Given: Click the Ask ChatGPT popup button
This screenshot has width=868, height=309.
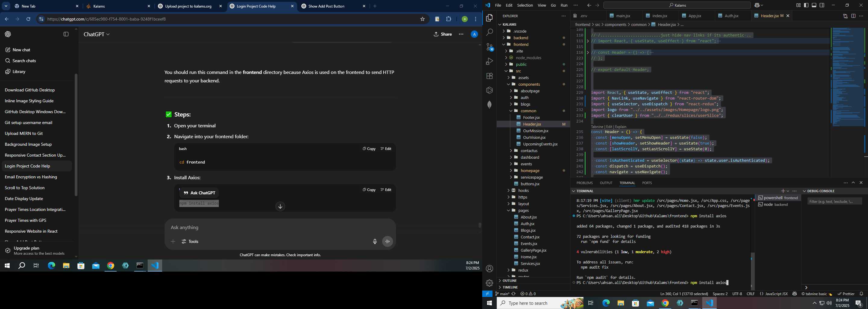Looking at the screenshot, I should tap(199, 193).
